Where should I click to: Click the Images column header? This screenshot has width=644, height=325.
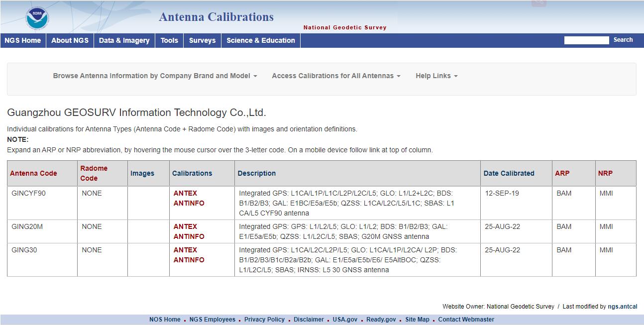click(142, 173)
